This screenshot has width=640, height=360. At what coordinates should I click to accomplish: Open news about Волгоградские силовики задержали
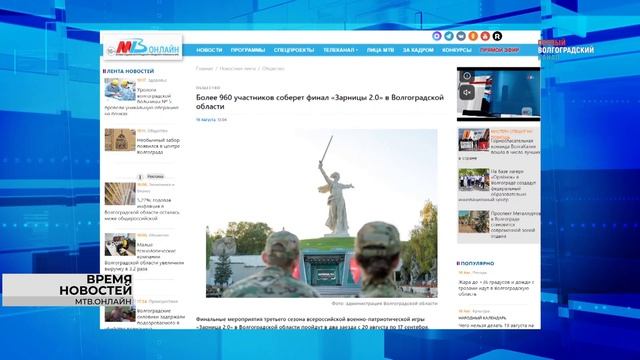click(161, 317)
